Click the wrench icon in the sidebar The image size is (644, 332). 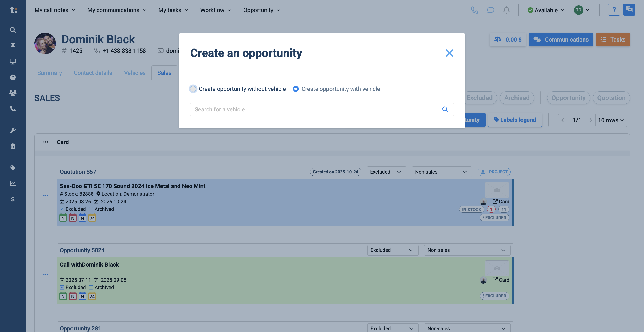13,130
